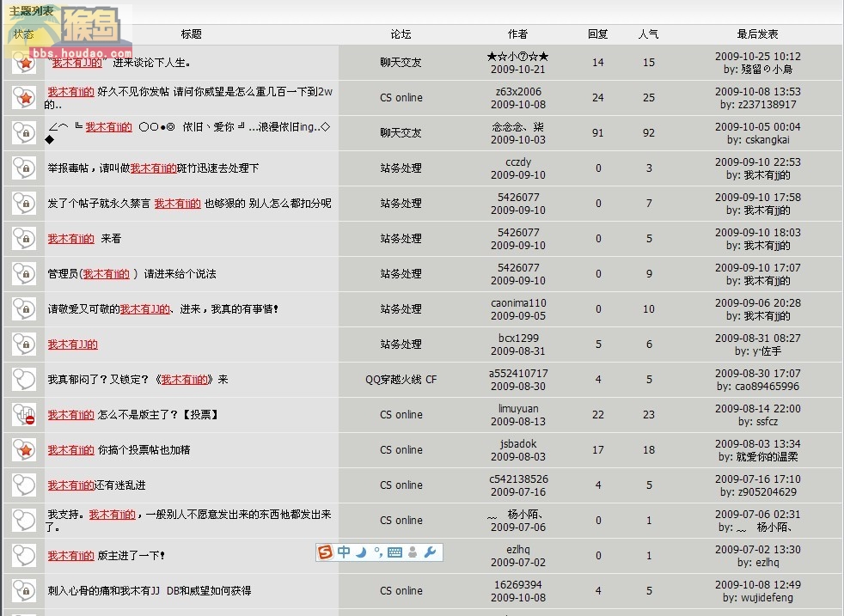This screenshot has width=844, height=616.
Task: Click the lock icon for the 请进来给个说法 thread
Action: 24,274
